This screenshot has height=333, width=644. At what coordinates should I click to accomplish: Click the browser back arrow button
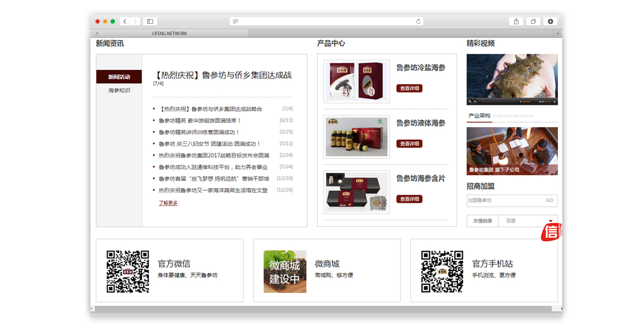click(125, 22)
